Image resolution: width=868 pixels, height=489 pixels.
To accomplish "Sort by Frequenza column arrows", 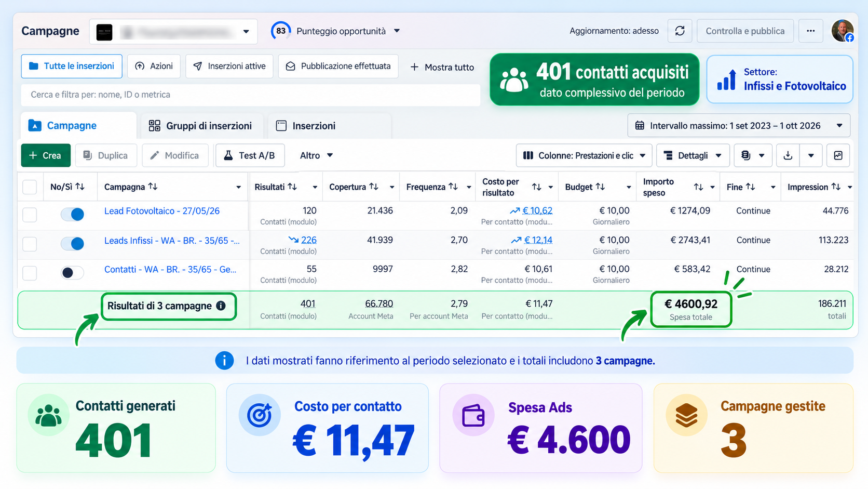I will (x=453, y=187).
